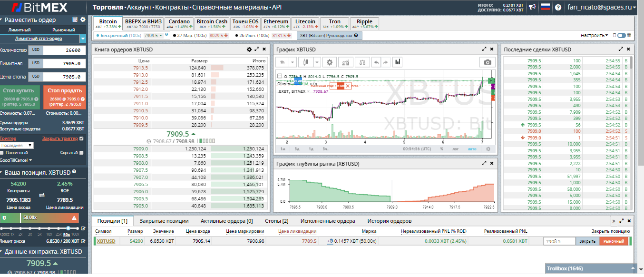The image size is (644, 277).
Task: Open order form settings gear
Action: tap(83, 20)
